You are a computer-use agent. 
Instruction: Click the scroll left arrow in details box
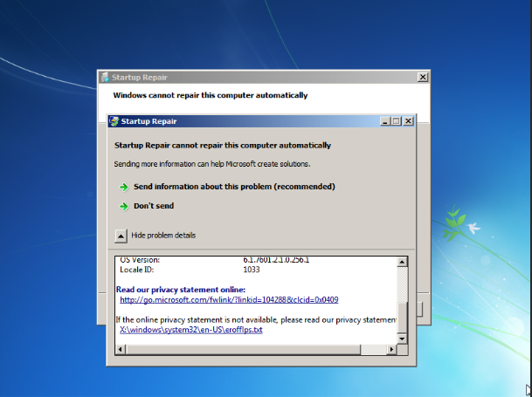pyautogui.click(x=121, y=349)
